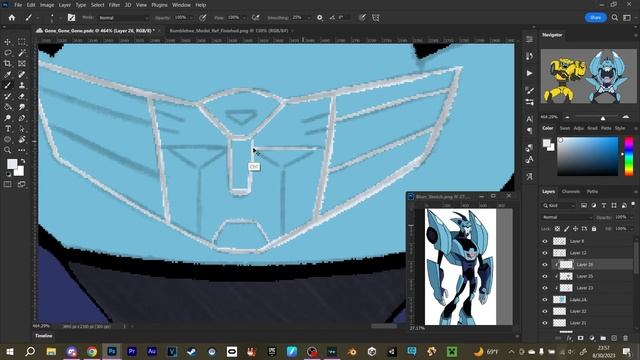Select the Crop tool
The image size is (640, 360).
[7, 64]
